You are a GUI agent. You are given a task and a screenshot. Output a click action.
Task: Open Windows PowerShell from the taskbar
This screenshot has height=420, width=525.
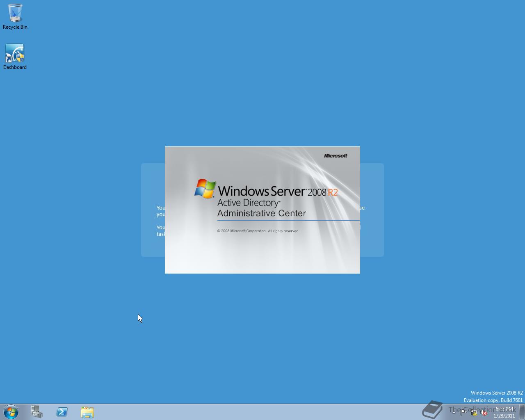coord(62,412)
